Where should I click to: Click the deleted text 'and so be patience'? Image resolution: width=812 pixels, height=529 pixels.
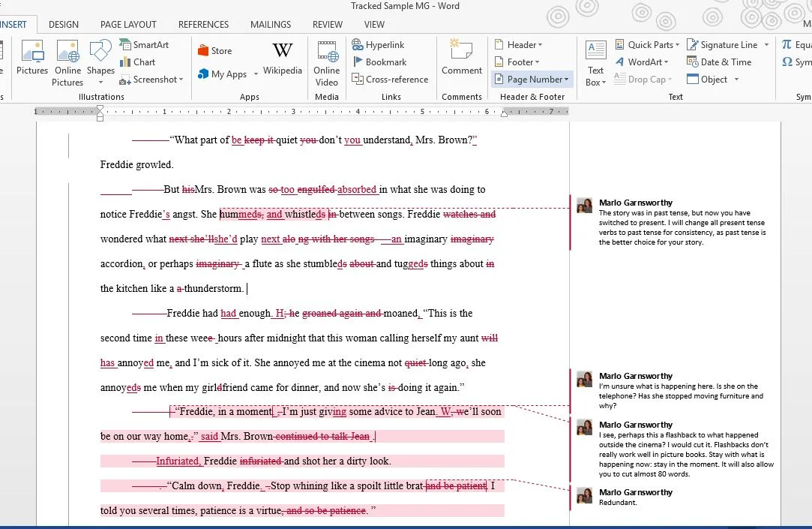pos(325,511)
